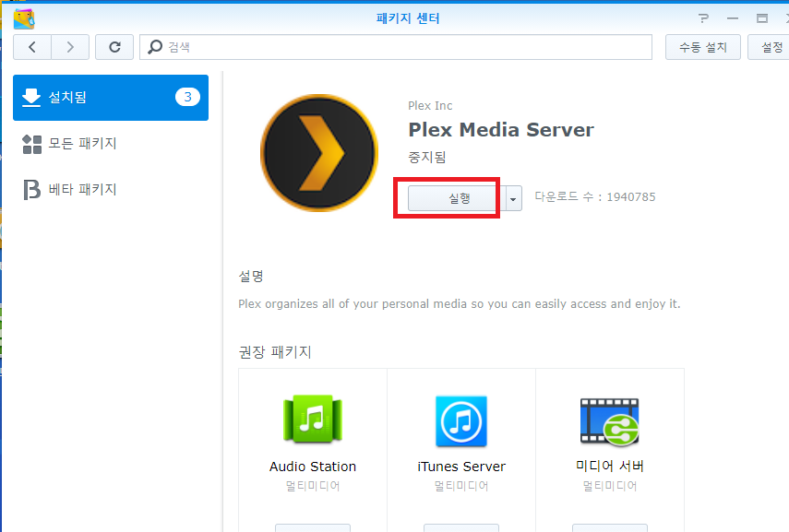This screenshot has height=532, width=789.
Task: Click the Audio Station package name
Action: point(313,467)
